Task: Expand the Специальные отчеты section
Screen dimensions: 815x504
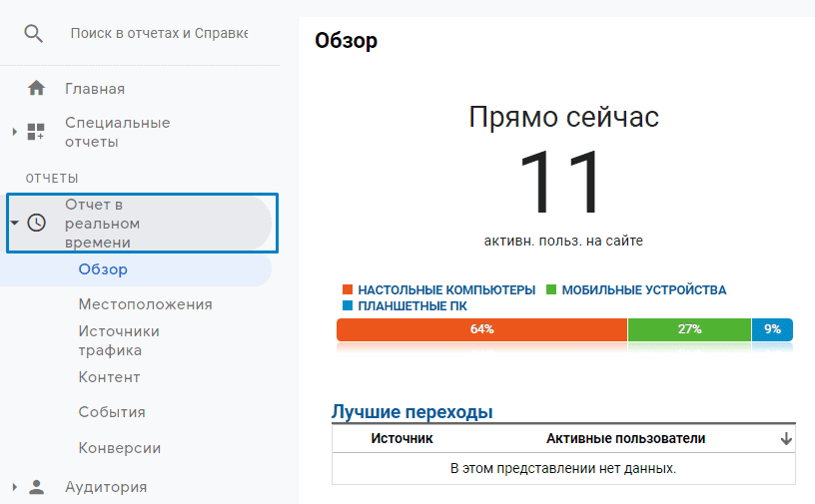Action: click(x=14, y=132)
